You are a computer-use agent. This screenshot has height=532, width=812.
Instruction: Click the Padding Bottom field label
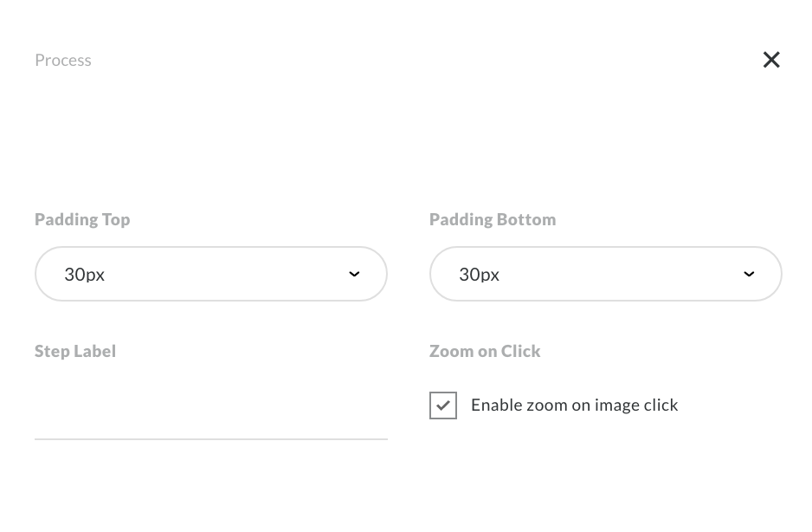(x=493, y=219)
